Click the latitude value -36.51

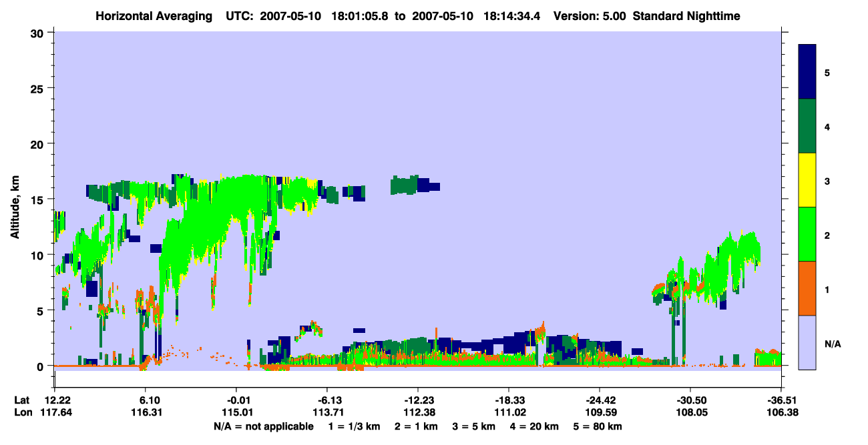[x=781, y=400]
